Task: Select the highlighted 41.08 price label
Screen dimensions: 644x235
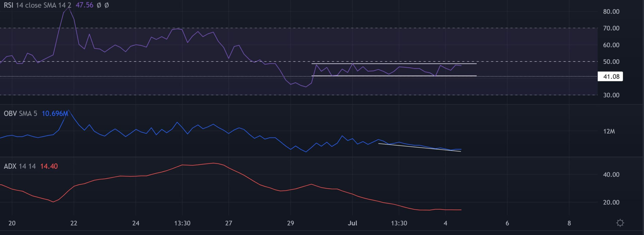Action: pos(611,77)
